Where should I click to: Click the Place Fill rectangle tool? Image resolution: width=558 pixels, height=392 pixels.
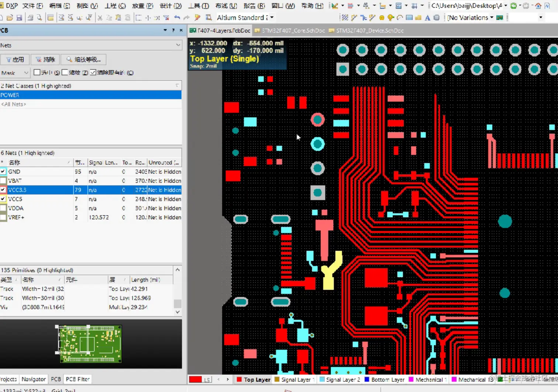click(x=409, y=18)
